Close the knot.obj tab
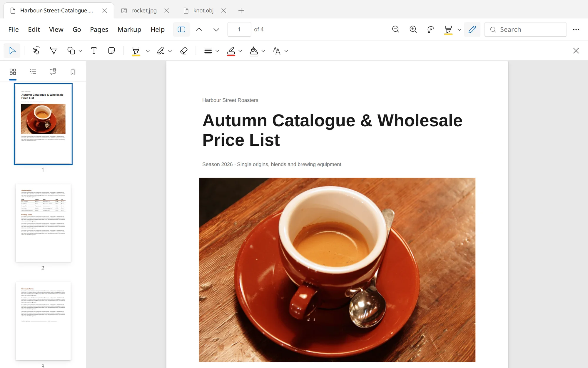Image resolution: width=588 pixels, height=368 pixels. (224, 11)
